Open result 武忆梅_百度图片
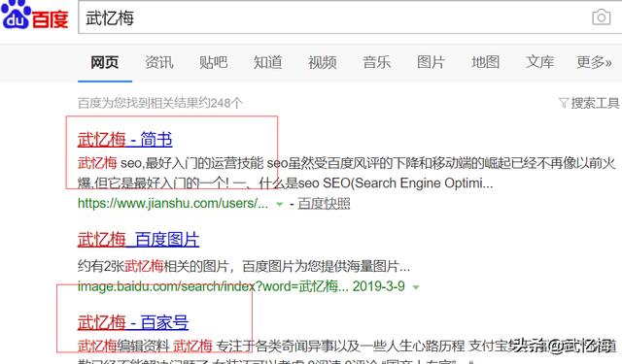The image size is (622, 364). (138, 240)
